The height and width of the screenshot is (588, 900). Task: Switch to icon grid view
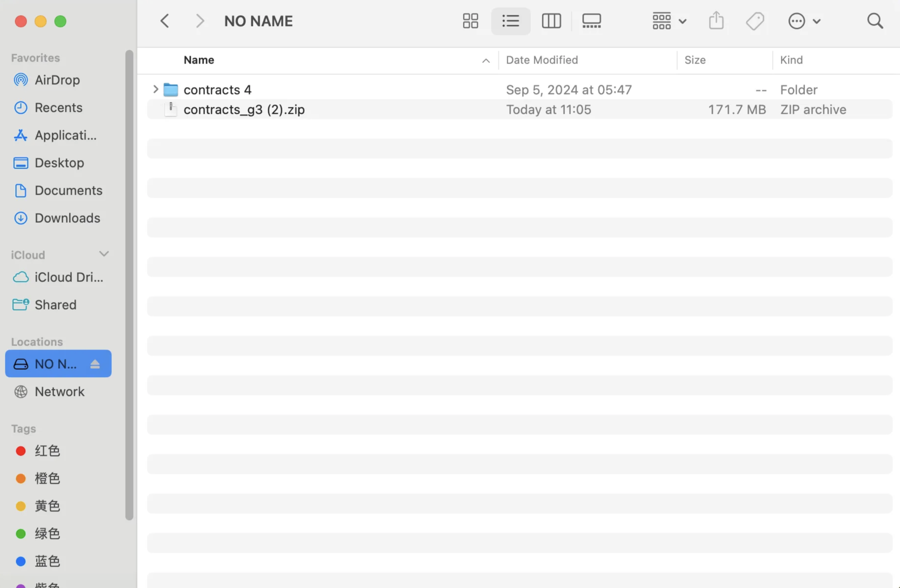[x=470, y=21]
